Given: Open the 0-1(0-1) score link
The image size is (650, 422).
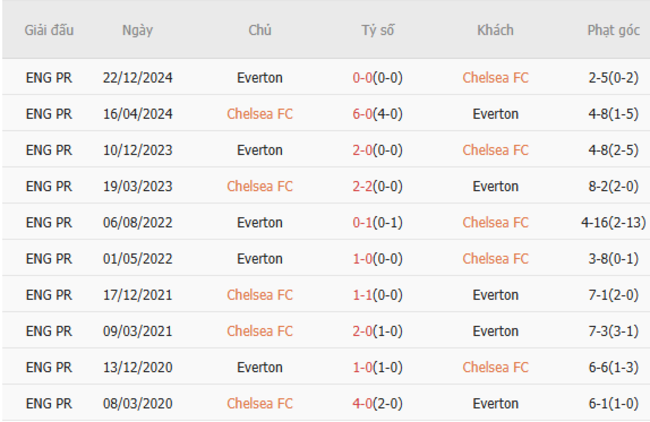Looking at the screenshot, I should click(377, 222).
